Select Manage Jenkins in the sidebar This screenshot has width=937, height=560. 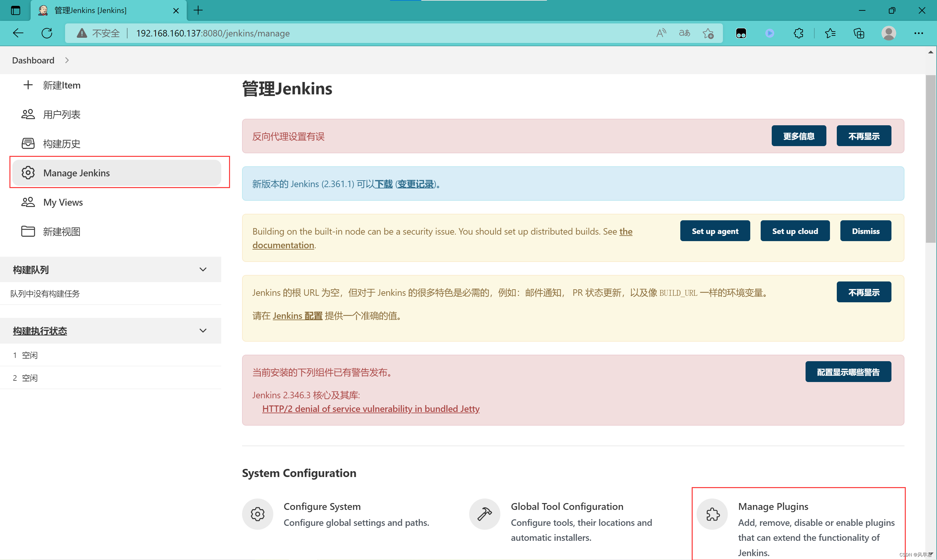tap(116, 172)
